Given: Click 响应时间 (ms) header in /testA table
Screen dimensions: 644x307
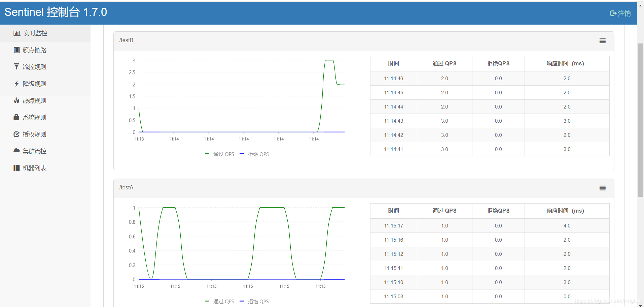Looking at the screenshot, I should (567, 211).
